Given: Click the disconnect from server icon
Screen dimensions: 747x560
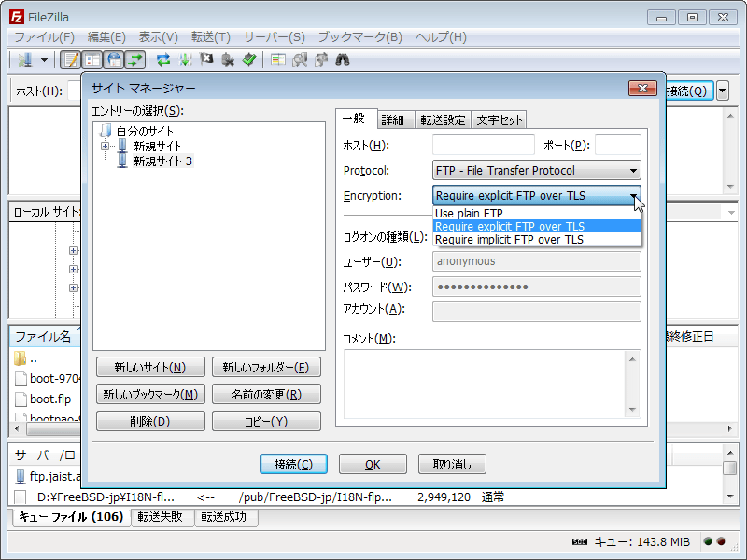Looking at the screenshot, I should pyautogui.click(x=228, y=60).
